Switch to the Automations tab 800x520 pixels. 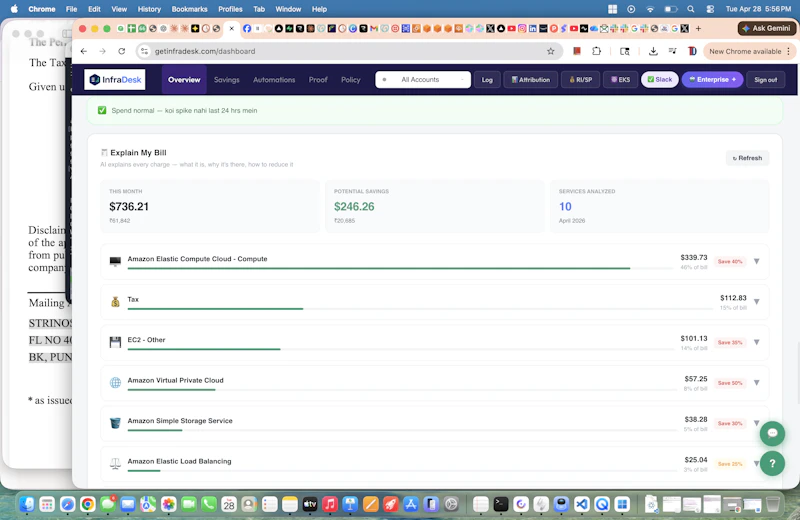pyautogui.click(x=274, y=80)
